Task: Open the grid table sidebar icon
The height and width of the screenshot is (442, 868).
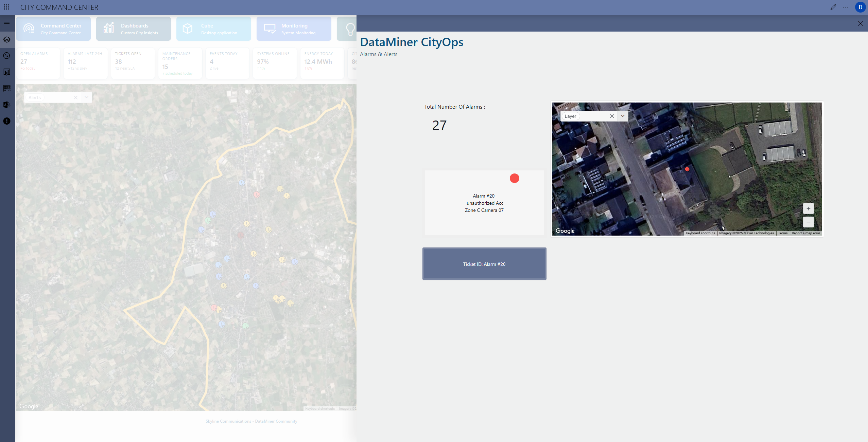Action: 7,88
